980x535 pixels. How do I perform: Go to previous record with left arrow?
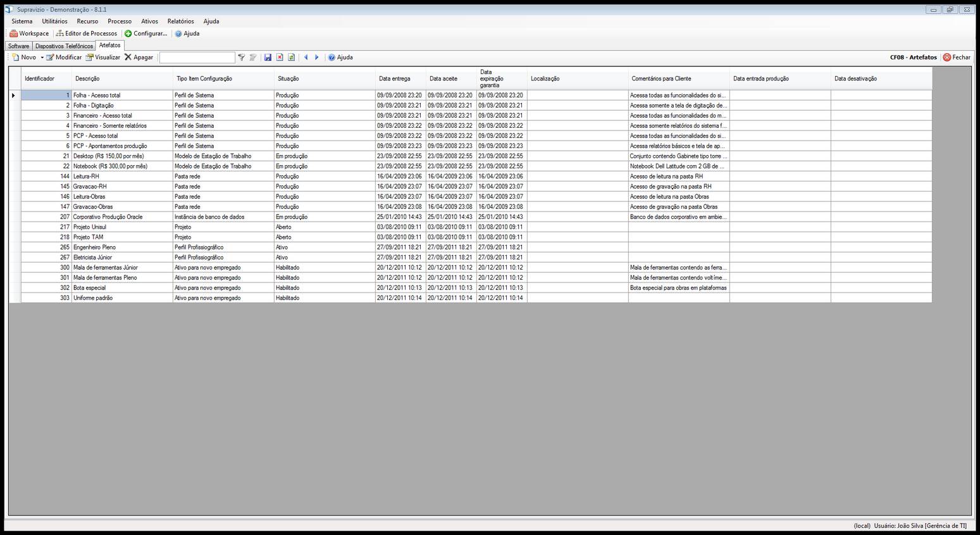point(306,58)
